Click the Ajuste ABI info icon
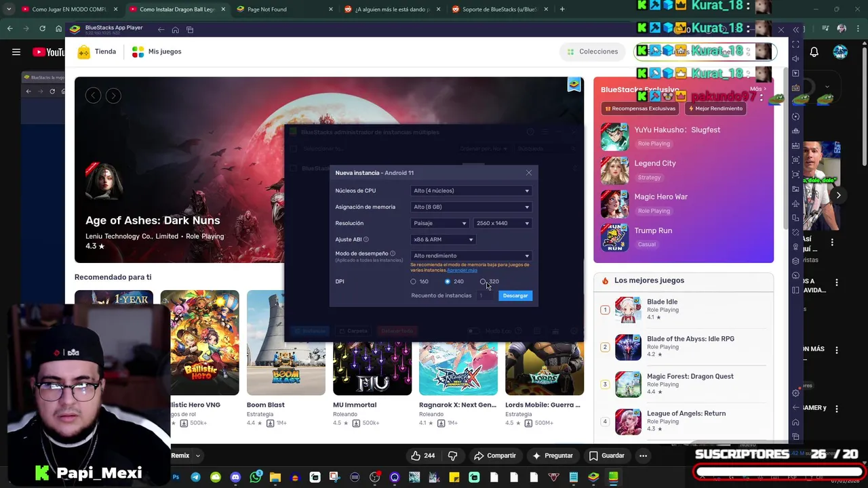The height and width of the screenshot is (488, 868). click(x=366, y=239)
